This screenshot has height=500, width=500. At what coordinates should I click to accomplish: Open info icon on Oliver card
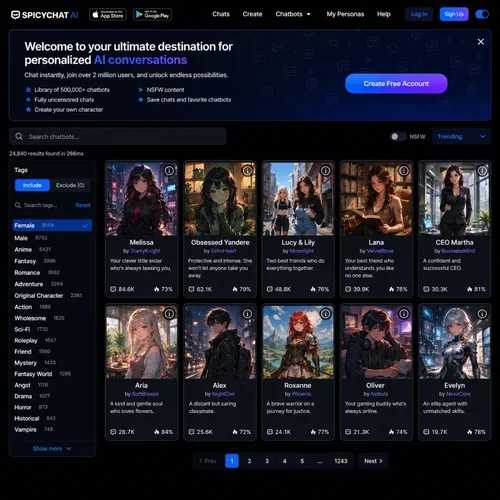point(404,314)
